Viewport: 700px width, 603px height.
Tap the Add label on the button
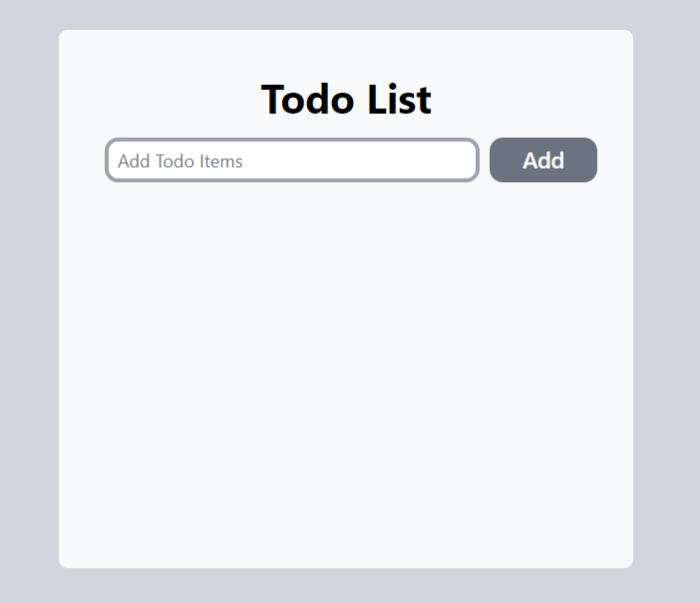pos(543,160)
